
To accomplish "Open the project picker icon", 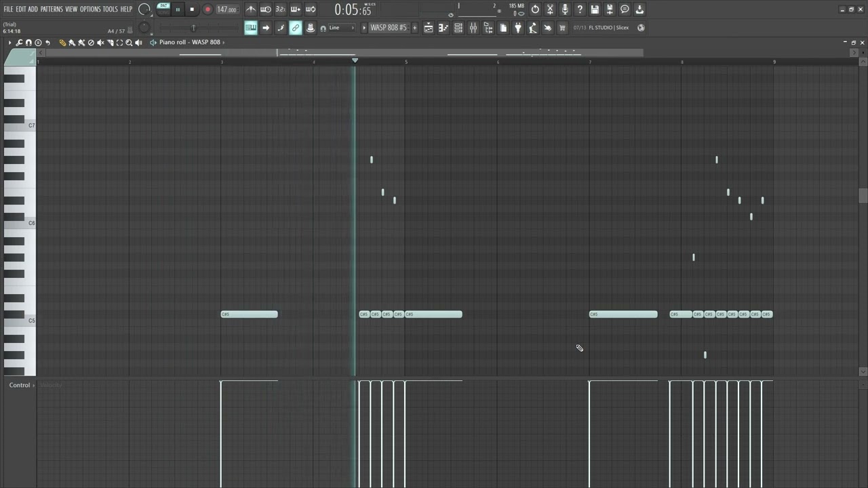I will (503, 28).
